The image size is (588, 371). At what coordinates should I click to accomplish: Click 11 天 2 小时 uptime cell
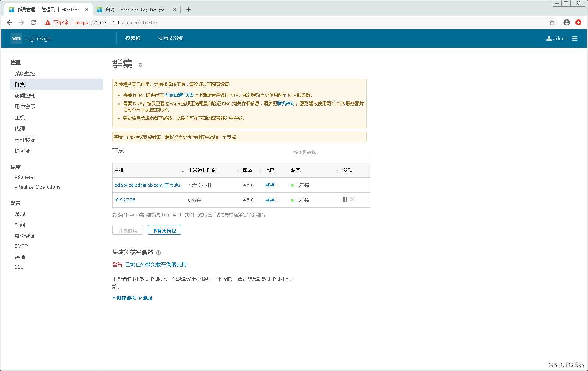pos(200,185)
